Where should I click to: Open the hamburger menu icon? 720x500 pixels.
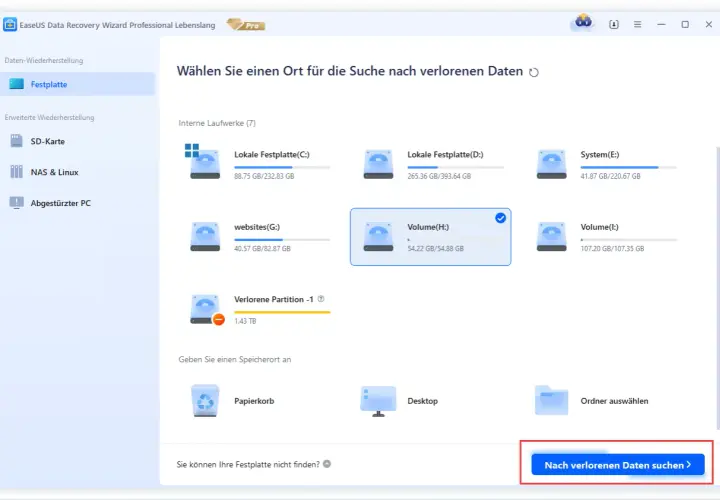coord(637,24)
